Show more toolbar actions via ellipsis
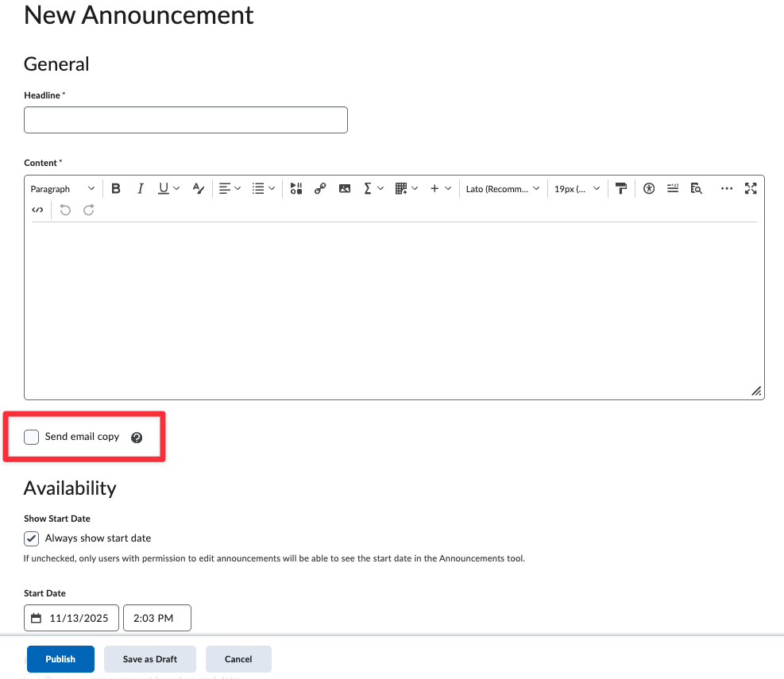The height and width of the screenshot is (679, 784). [x=726, y=189]
